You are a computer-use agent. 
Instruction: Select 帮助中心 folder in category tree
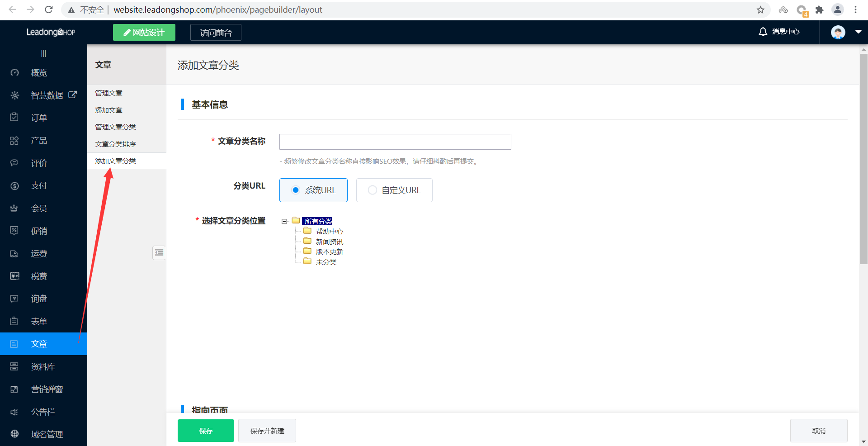[329, 232]
